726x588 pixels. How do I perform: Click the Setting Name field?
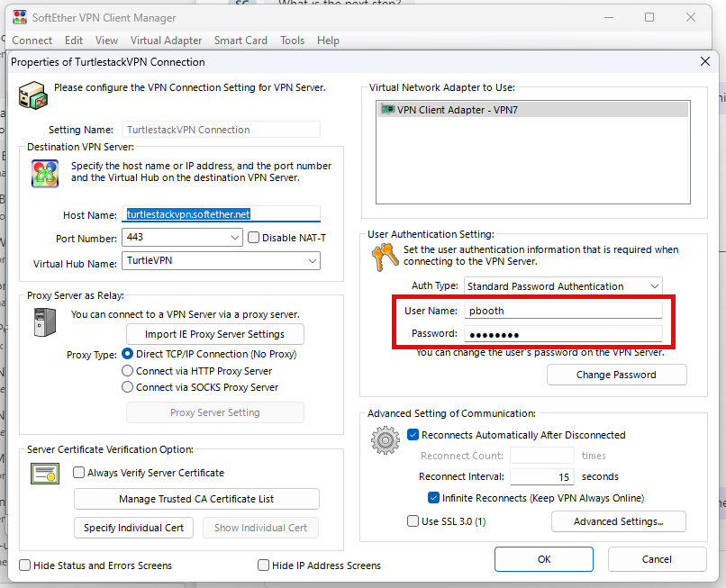tap(221, 130)
